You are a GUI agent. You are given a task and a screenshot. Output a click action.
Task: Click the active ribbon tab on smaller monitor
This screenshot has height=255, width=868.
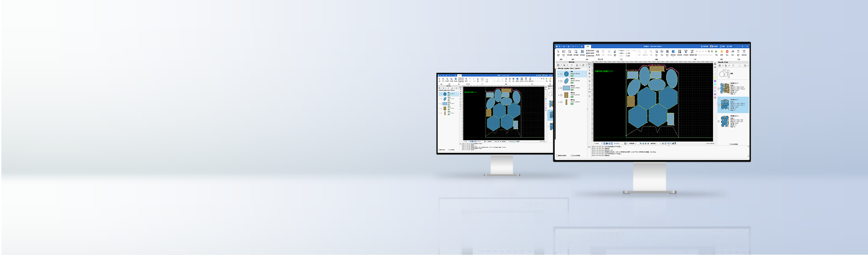tap(459, 75)
